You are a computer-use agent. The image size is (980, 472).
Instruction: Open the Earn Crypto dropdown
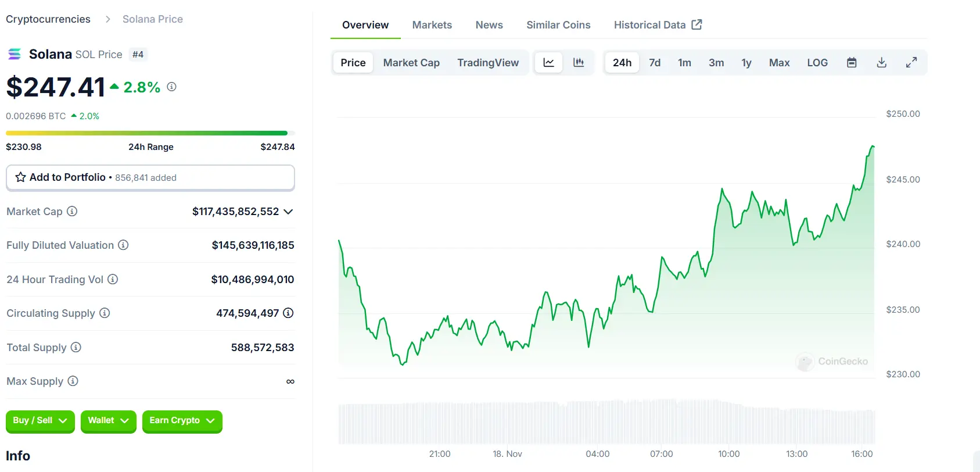[182, 421]
